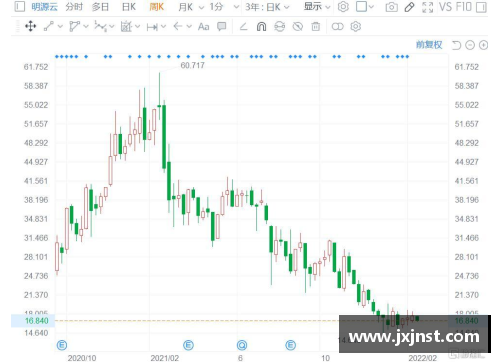500x362 pixels.
Task: Select the range measure tool
Action: 152,27
